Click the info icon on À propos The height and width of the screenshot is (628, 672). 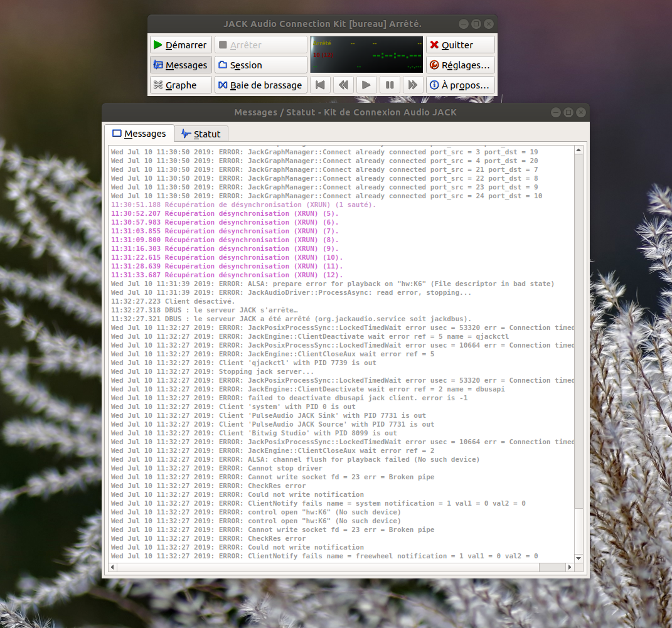(434, 85)
